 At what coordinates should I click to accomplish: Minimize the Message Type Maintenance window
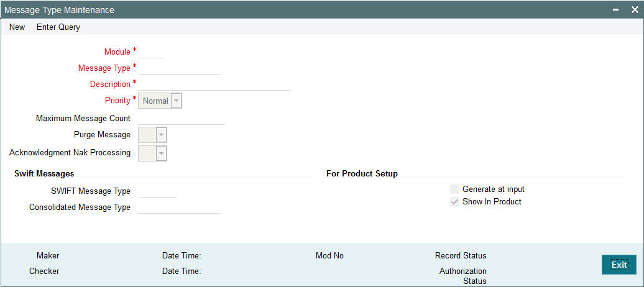click(615, 10)
